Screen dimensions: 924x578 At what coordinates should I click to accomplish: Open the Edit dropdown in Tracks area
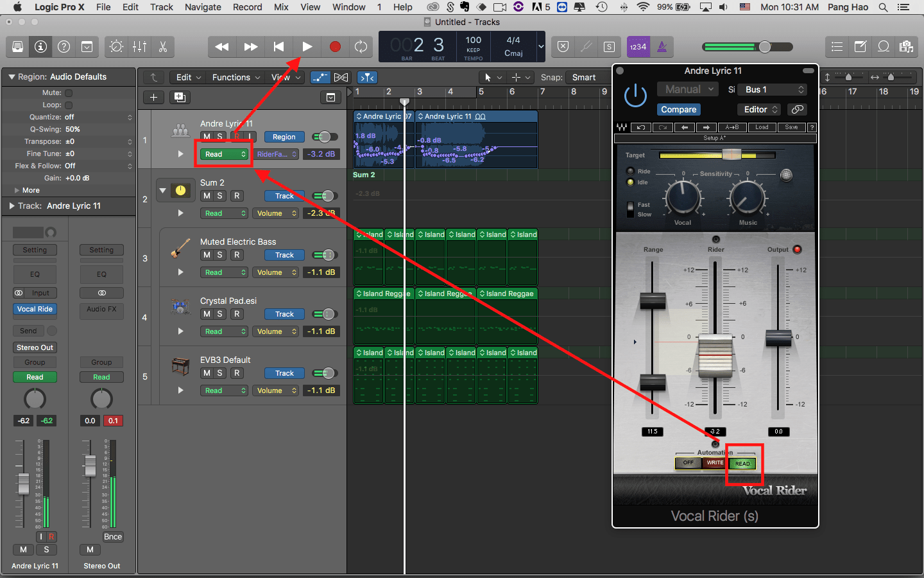(x=188, y=78)
